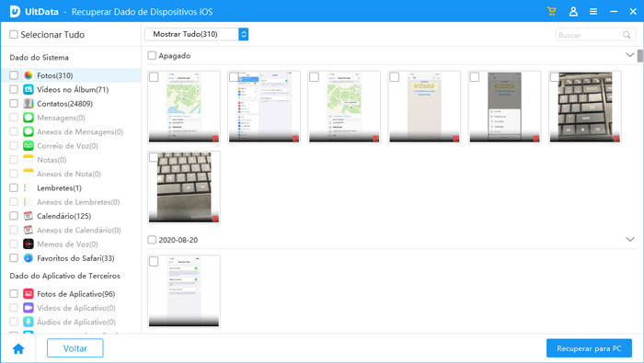Click the Mensagens icon
The height and width of the screenshot is (363, 644).
click(29, 118)
